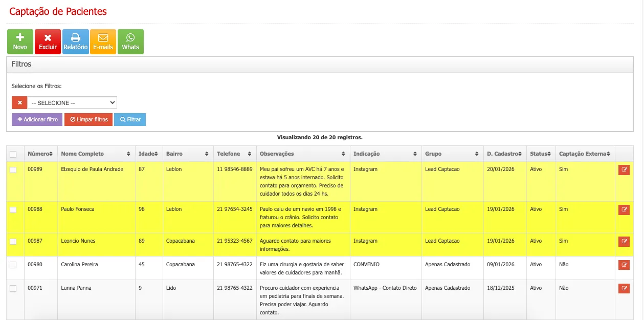The height and width of the screenshot is (320, 644).
Task: Sort table by Nome Completo column
Action: pos(96,154)
